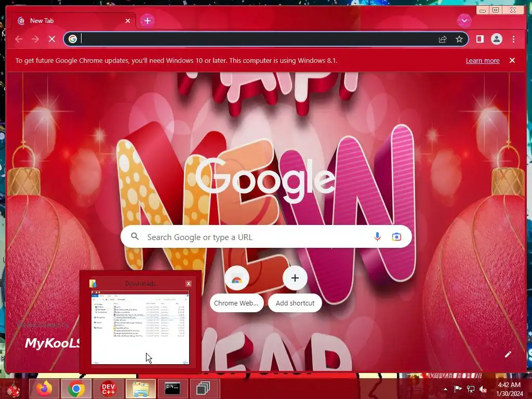Go back to the previous page
This screenshot has height=399, width=532.
point(19,39)
